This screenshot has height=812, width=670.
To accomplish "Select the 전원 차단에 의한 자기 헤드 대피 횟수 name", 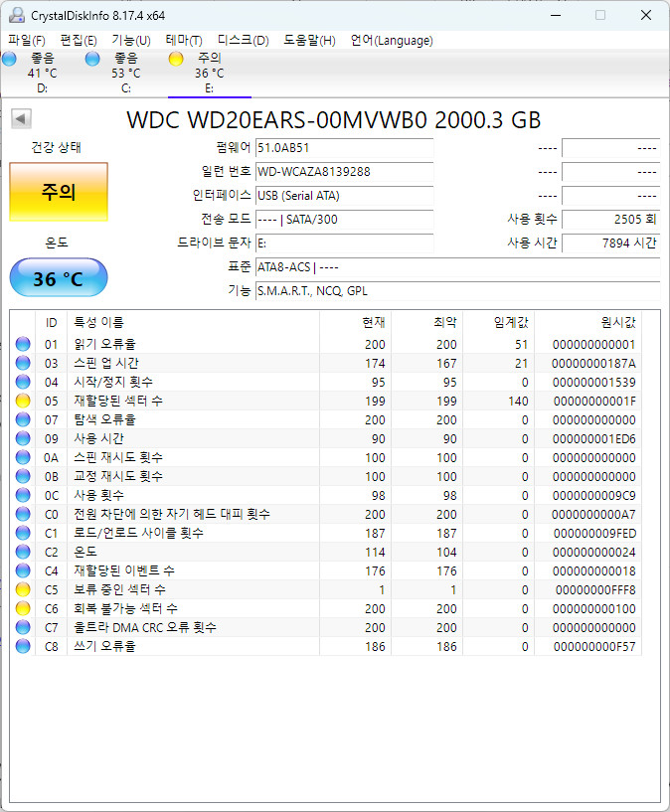I will pos(172,514).
